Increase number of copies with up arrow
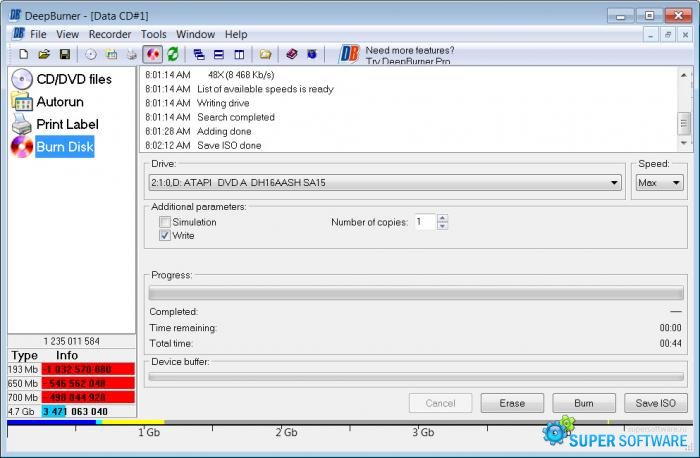This screenshot has width=700, height=458. [x=442, y=218]
